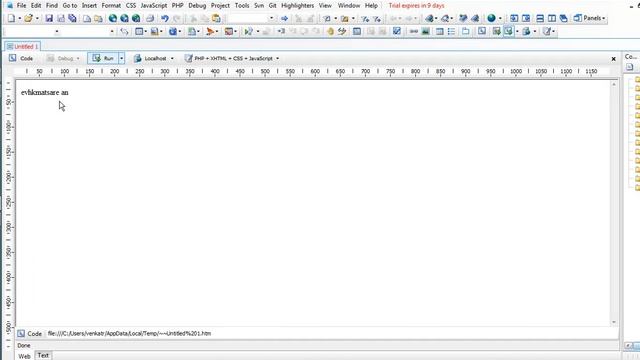Click the insert table icon
The image size is (640, 360).
pos(440,31)
